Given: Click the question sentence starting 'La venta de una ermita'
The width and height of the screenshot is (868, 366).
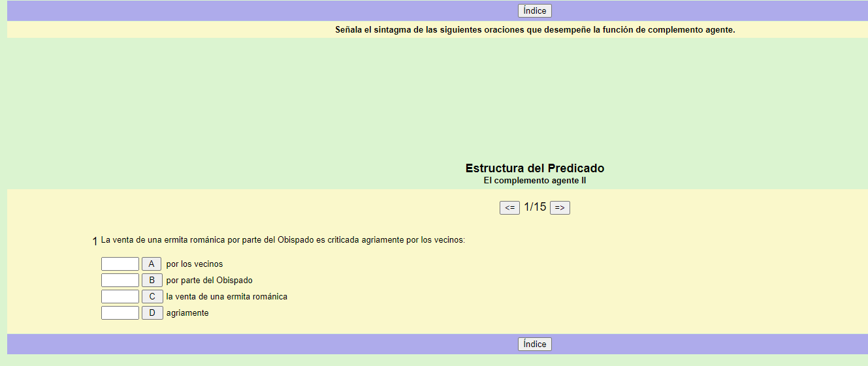Looking at the screenshot, I should (x=283, y=240).
